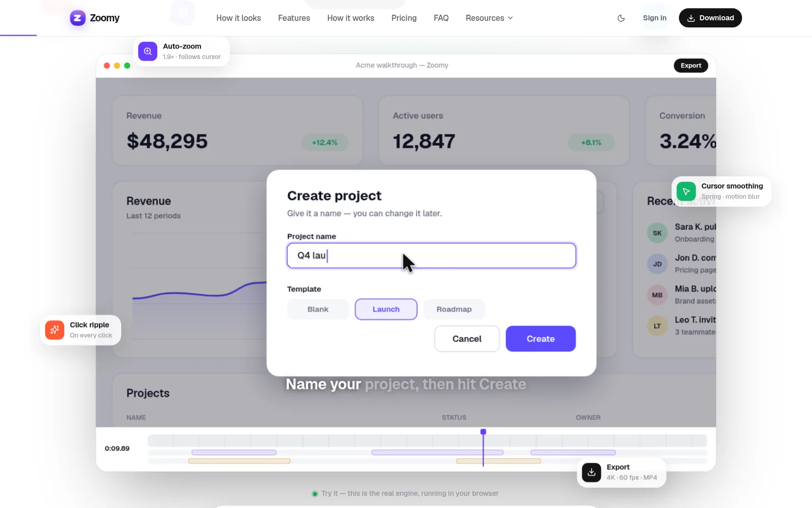Click the first purple zoom clip on timeline
The image size is (812, 508).
pos(234,452)
